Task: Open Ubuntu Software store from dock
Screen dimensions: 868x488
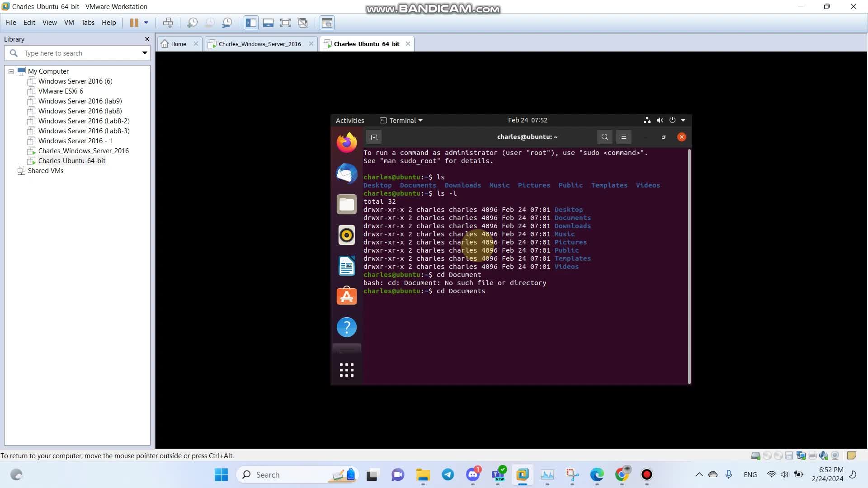Action: point(347,296)
